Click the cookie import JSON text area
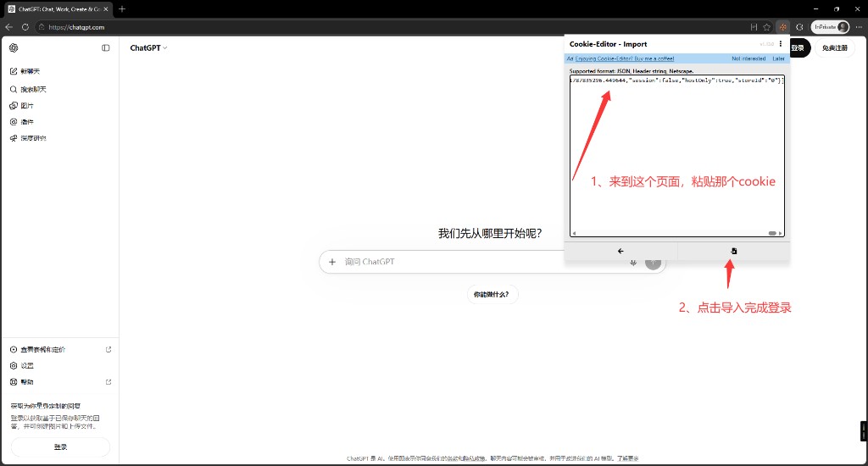 677,156
